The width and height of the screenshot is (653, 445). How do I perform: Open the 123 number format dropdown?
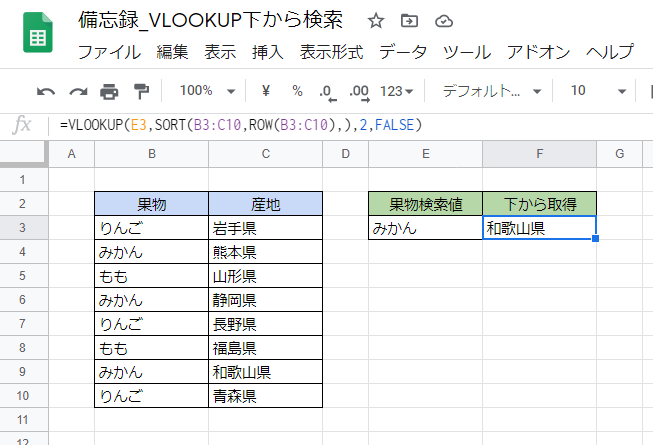coord(396,91)
